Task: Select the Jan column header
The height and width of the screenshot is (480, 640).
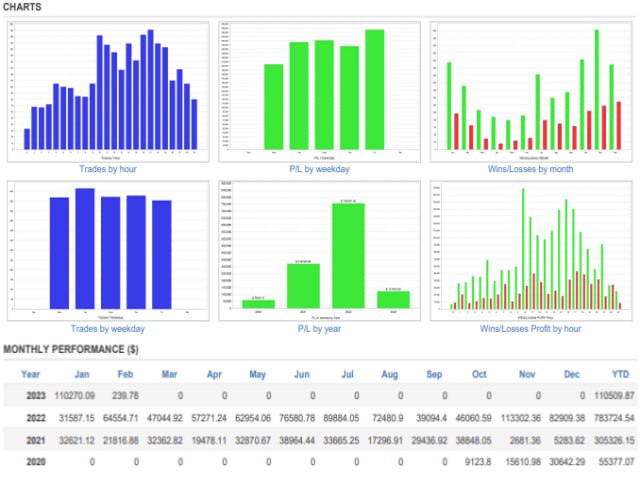Action: (x=82, y=374)
